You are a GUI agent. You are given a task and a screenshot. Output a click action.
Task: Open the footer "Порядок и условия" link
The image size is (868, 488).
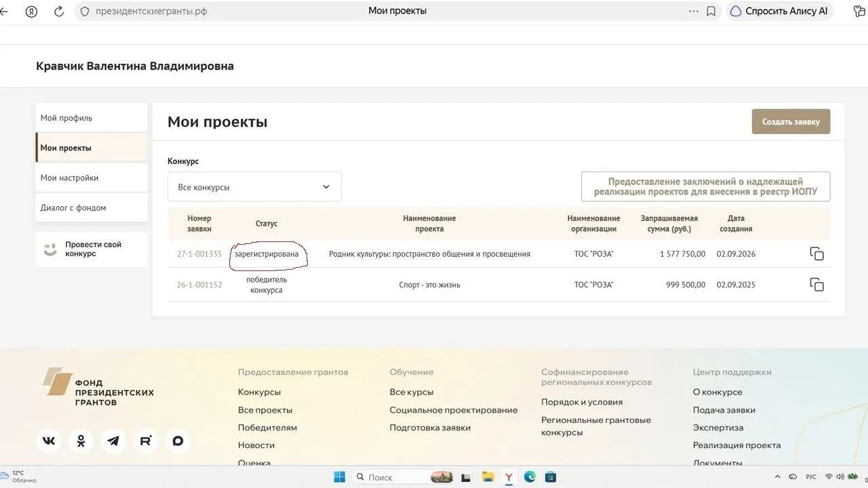[581, 402]
